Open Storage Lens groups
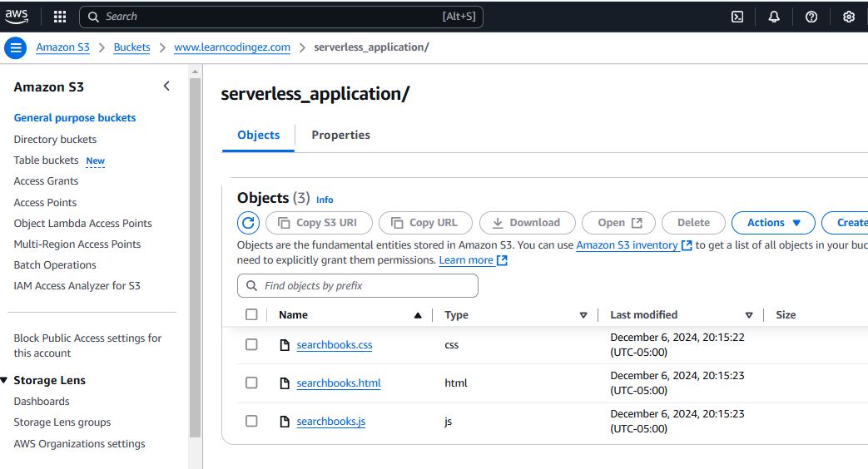868x469 pixels. click(62, 422)
